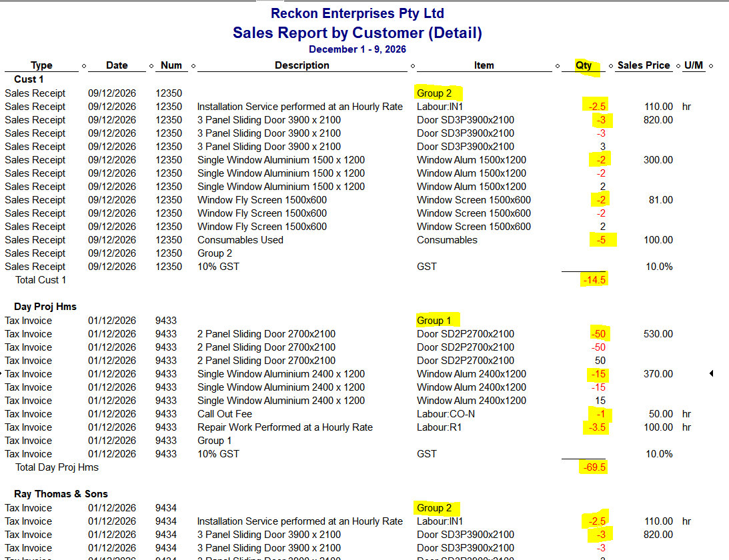
Task: Click Labour:IN1 item under Cust 1
Action: click(440, 107)
